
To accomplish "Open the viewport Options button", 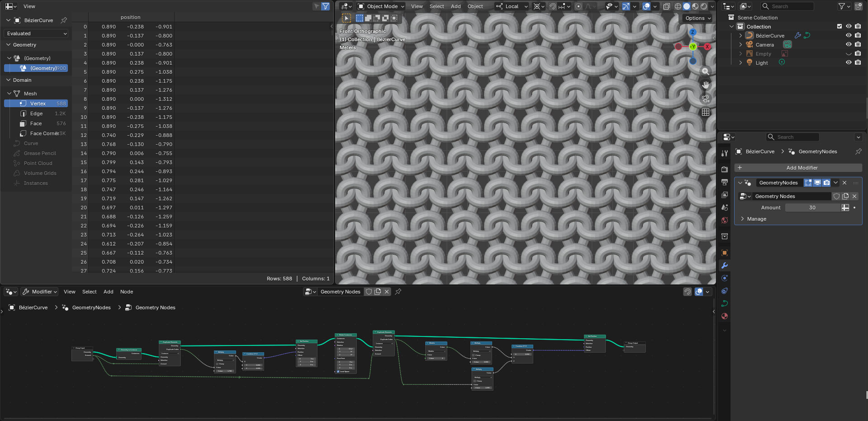I will [x=698, y=18].
